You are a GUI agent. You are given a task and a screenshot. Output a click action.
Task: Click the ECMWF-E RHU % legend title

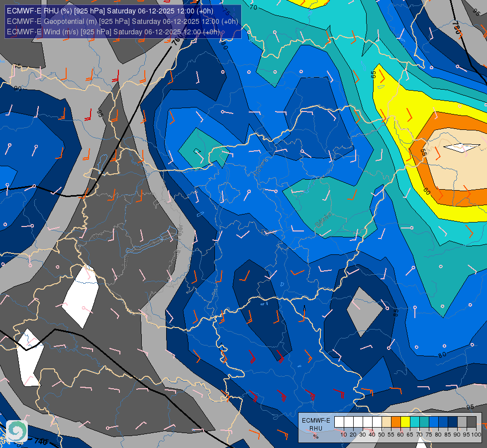(x=316, y=428)
